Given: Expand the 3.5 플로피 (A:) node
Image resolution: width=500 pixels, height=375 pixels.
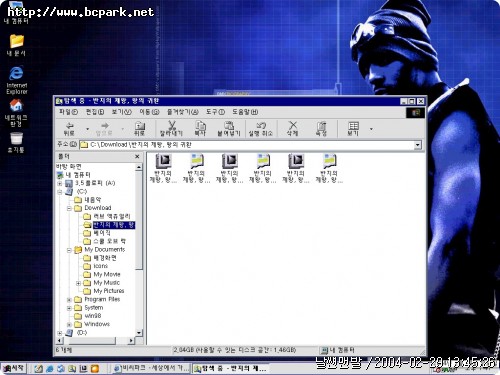Looking at the screenshot, I should (x=60, y=183).
